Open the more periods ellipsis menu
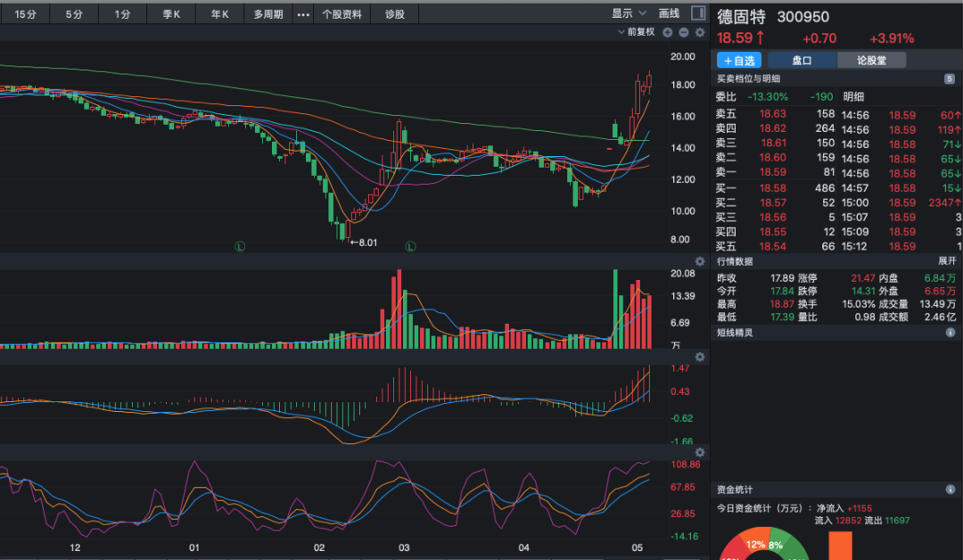 coord(303,14)
